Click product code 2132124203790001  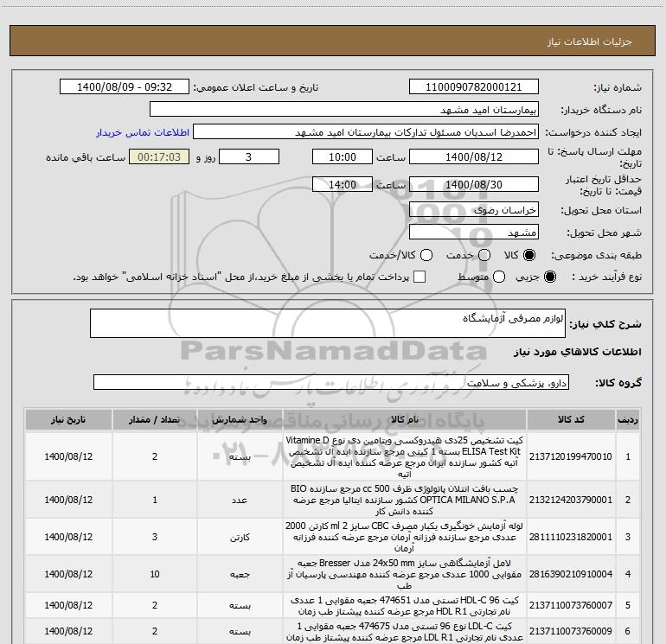(x=571, y=500)
